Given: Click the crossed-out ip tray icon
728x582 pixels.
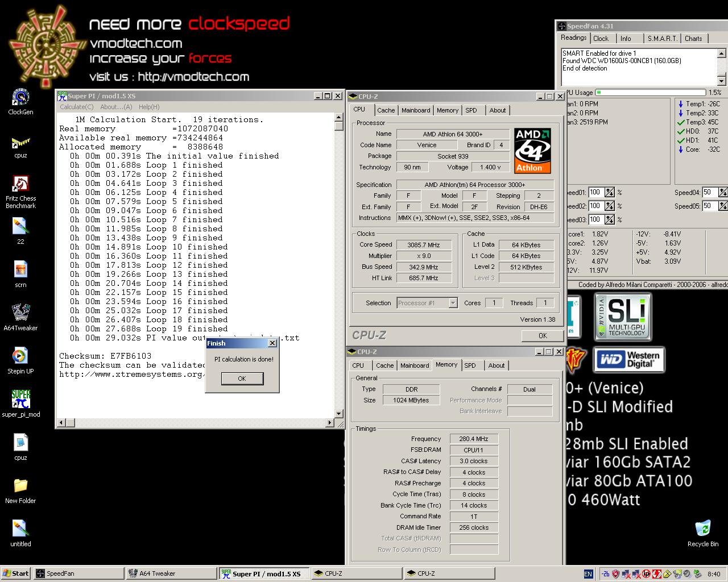Looking at the screenshot, I should pyautogui.click(x=646, y=574).
